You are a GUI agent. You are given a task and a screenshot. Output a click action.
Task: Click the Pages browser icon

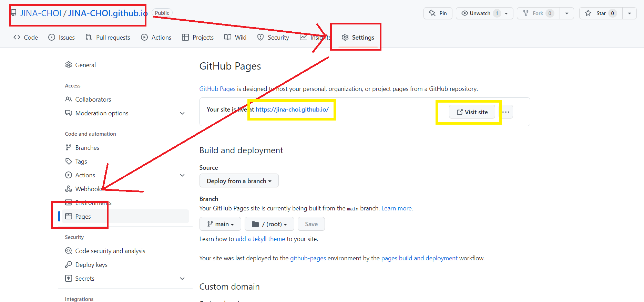click(69, 216)
